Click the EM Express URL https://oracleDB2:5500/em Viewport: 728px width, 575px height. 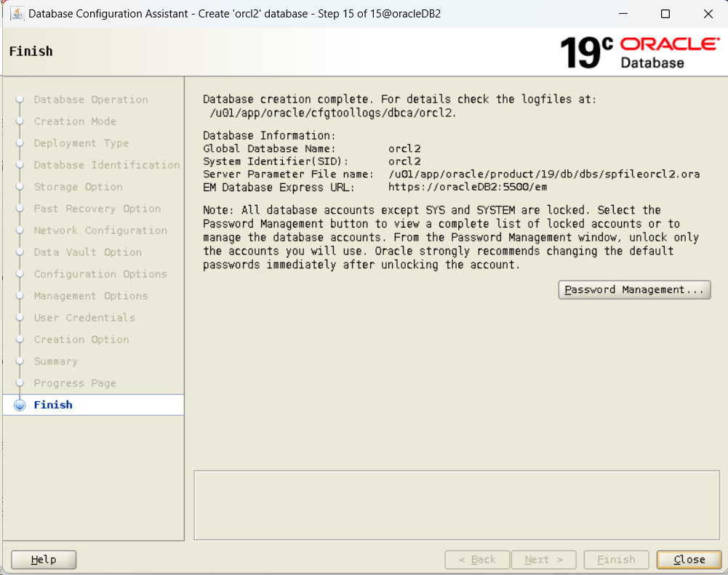[468, 187]
